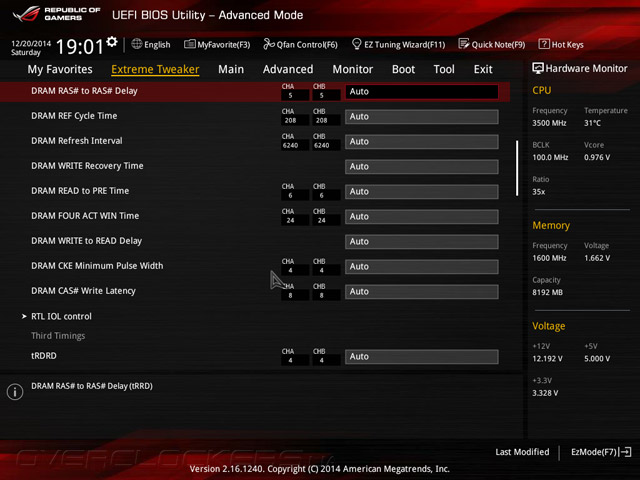640x480 pixels.
Task: Select the Extreme Tweaker tab
Action: 155,69
